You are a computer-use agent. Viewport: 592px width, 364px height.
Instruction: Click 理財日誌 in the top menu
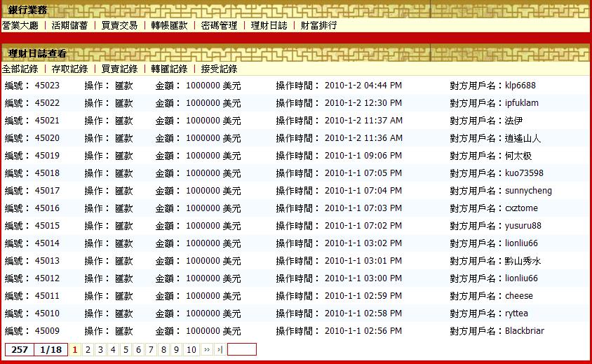click(x=269, y=25)
